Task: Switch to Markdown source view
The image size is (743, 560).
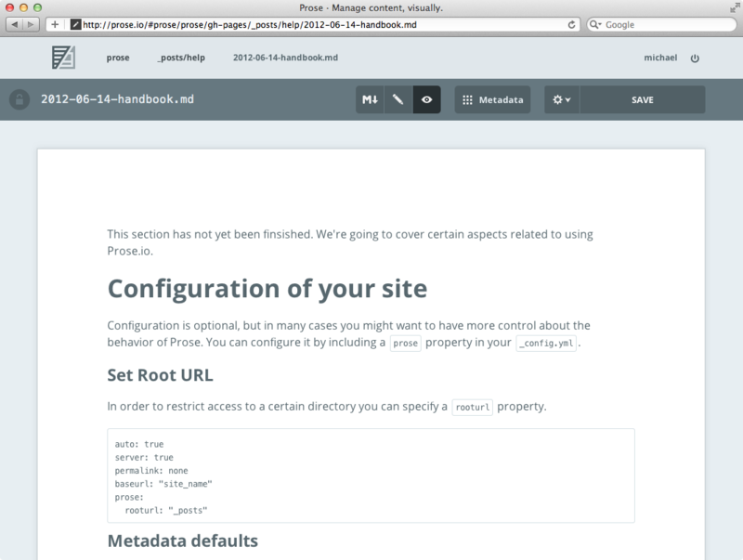Action: (x=370, y=99)
